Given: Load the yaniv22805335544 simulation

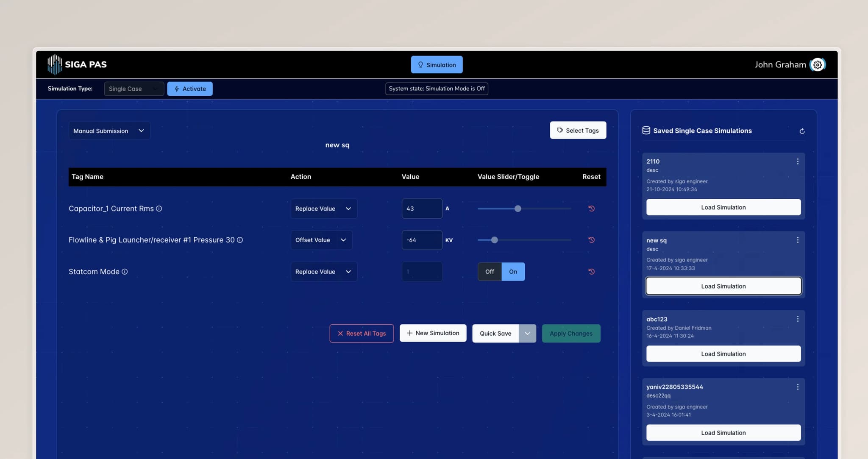Looking at the screenshot, I should [723, 433].
